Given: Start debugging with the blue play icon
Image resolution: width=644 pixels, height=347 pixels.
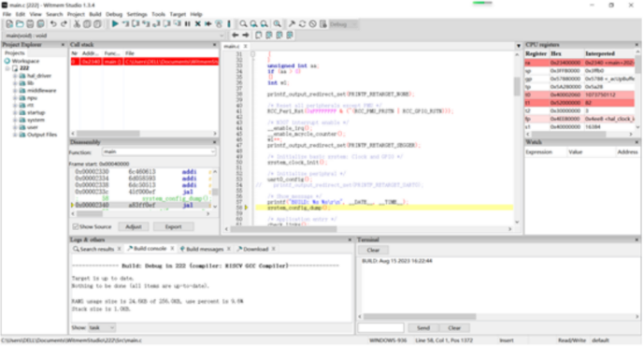Looking at the screenshot, I should click(x=115, y=24).
